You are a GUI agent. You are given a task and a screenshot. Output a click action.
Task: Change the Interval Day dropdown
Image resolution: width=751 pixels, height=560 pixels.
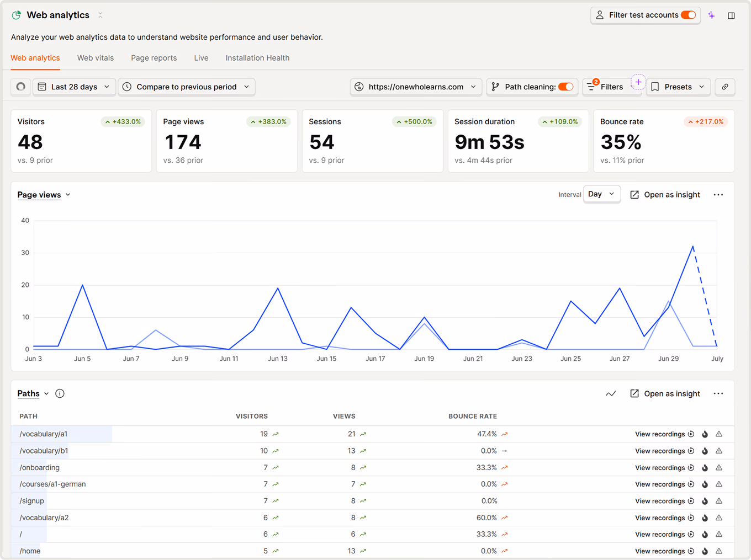(602, 194)
